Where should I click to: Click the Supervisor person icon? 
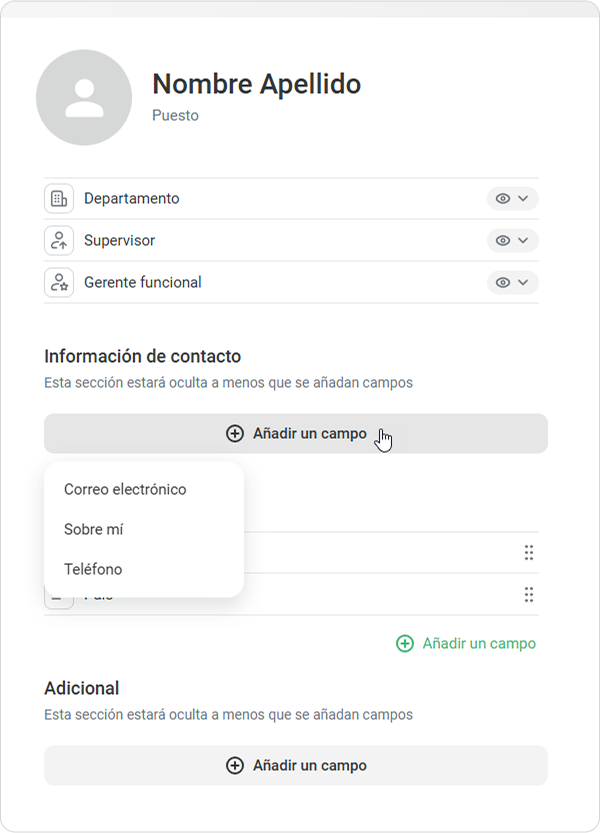(x=59, y=241)
